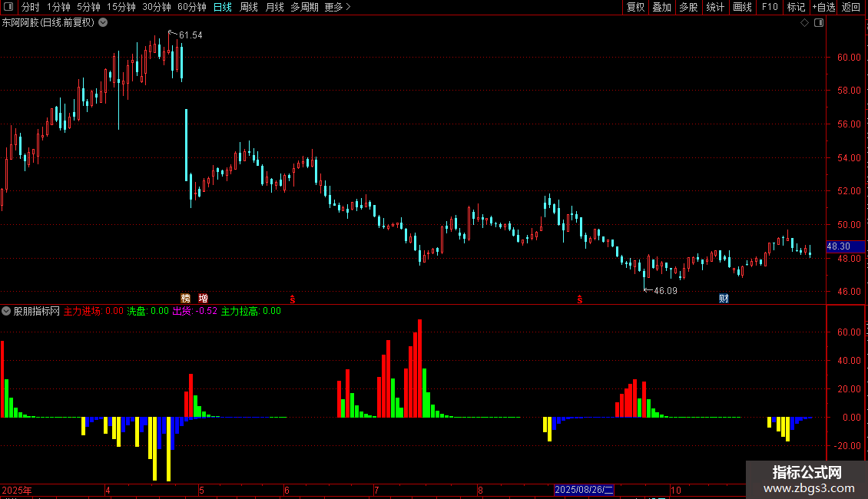Screen dimensions: 868x499
Task: Click the 叠加 overlay button
Action: point(661,7)
